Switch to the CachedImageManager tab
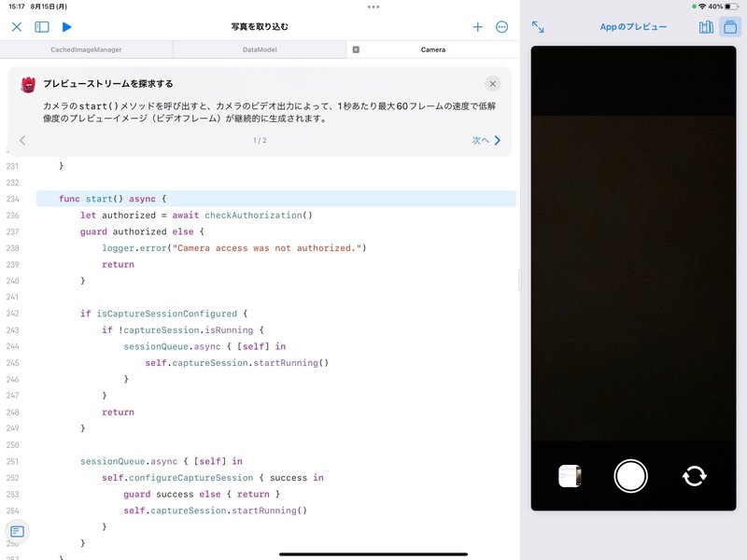 86,49
